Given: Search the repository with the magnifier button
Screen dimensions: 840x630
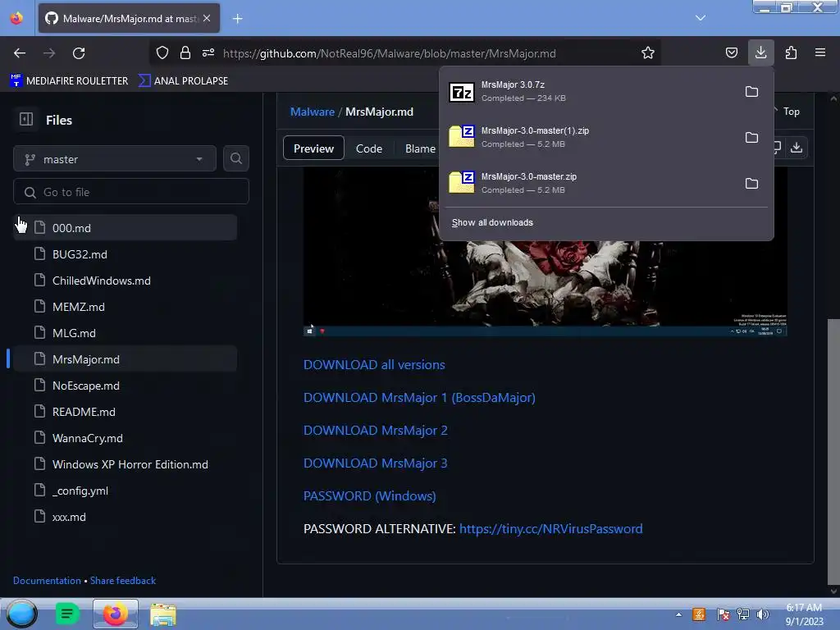Looking at the screenshot, I should 235,158.
